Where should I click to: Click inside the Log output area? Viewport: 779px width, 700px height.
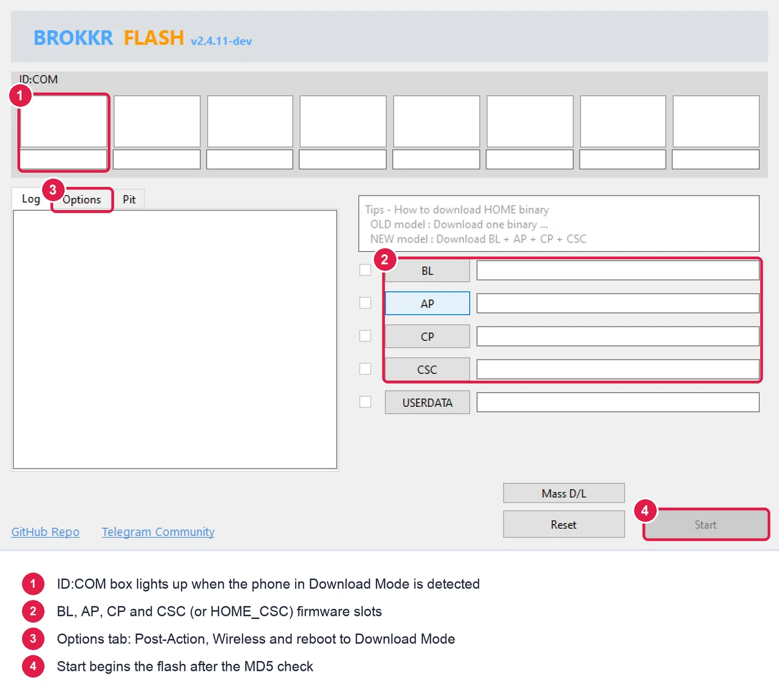(175, 340)
